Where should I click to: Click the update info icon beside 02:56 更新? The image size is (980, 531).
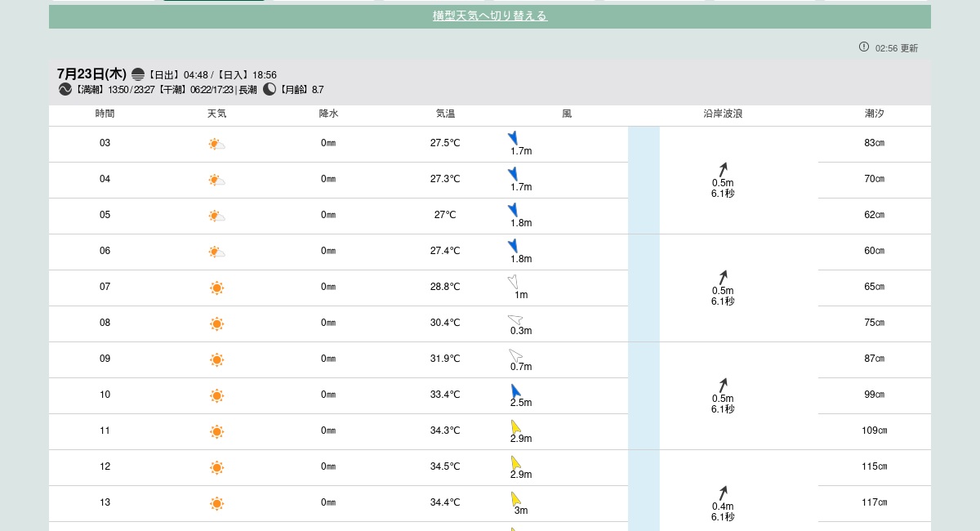point(864,47)
